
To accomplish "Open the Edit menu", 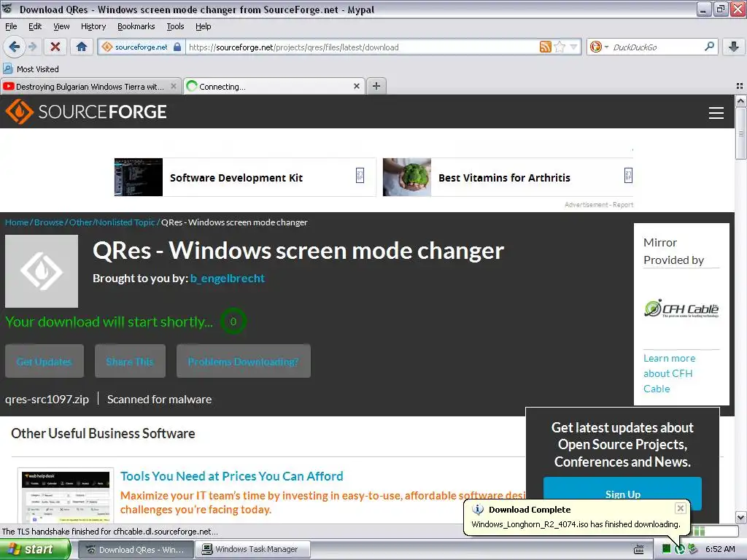I will click(35, 26).
